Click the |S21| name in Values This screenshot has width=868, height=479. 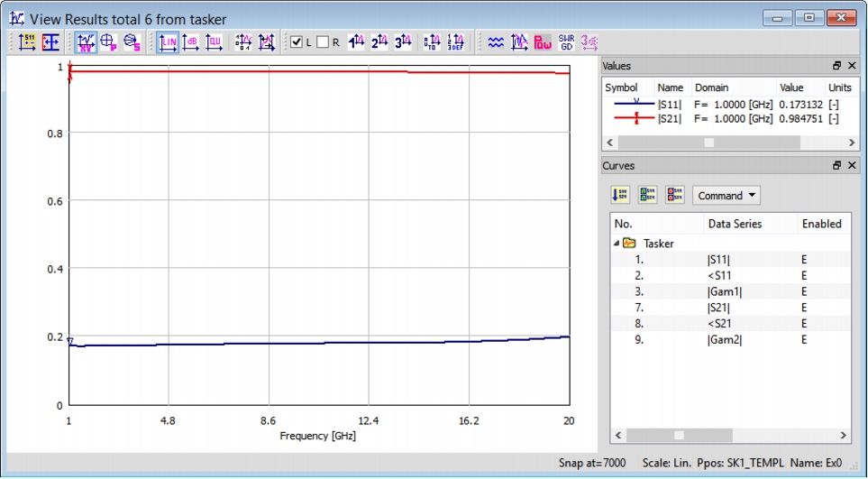(670, 118)
